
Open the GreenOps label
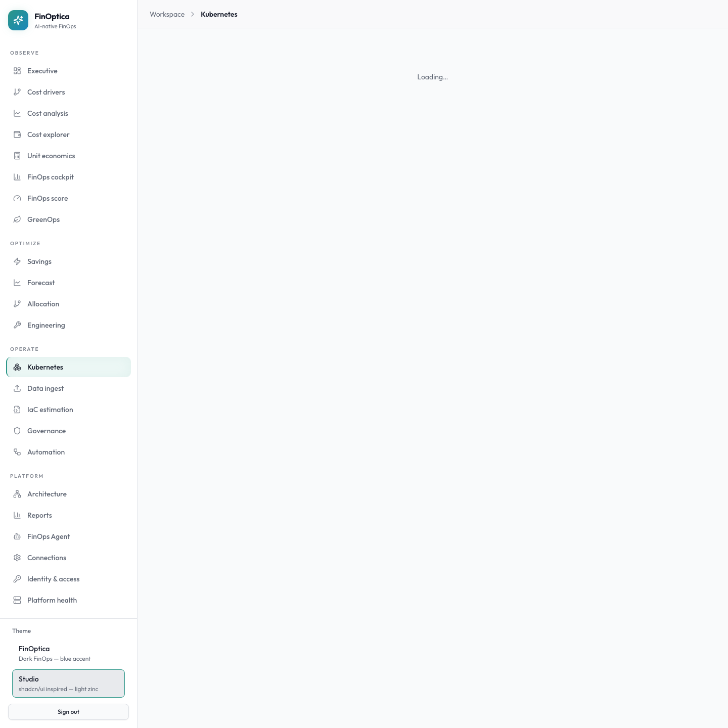pos(43,219)
